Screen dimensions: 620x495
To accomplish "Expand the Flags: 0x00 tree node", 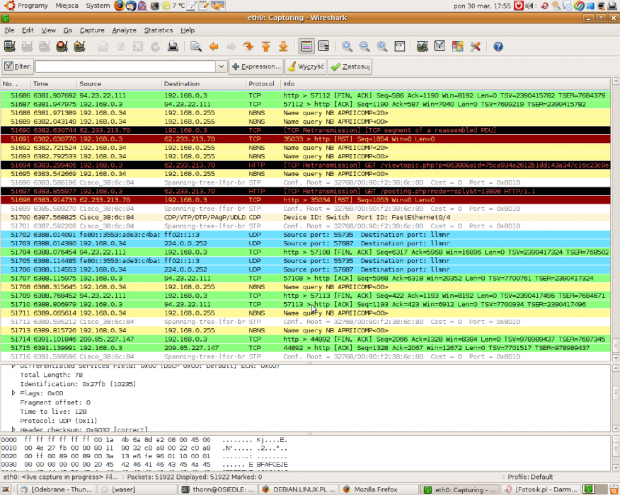I will pos(13,393).
